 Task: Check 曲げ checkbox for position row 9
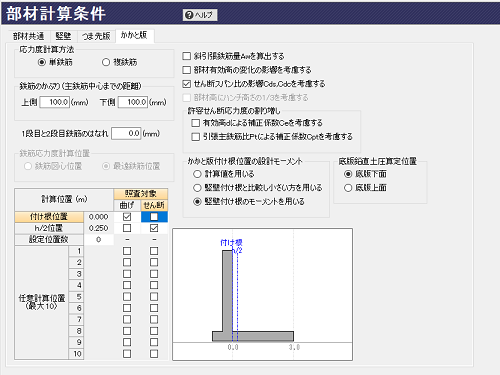tap(127, 342)
